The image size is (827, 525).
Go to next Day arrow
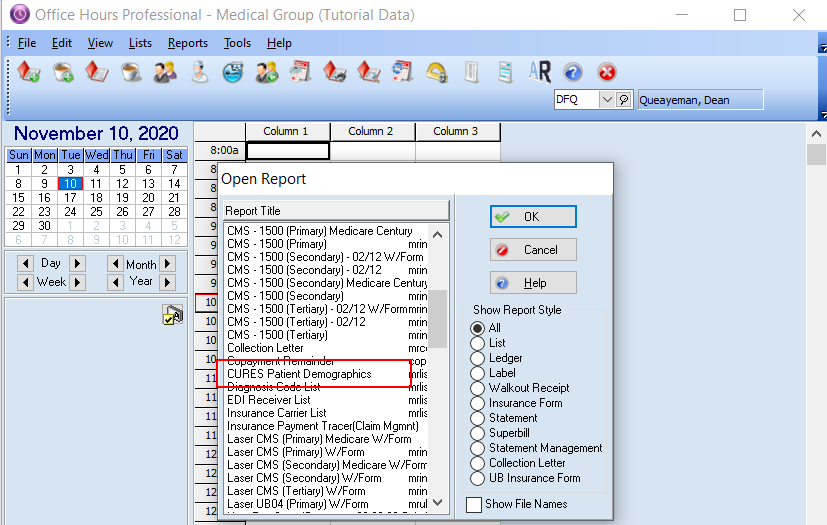coord(77,263)
